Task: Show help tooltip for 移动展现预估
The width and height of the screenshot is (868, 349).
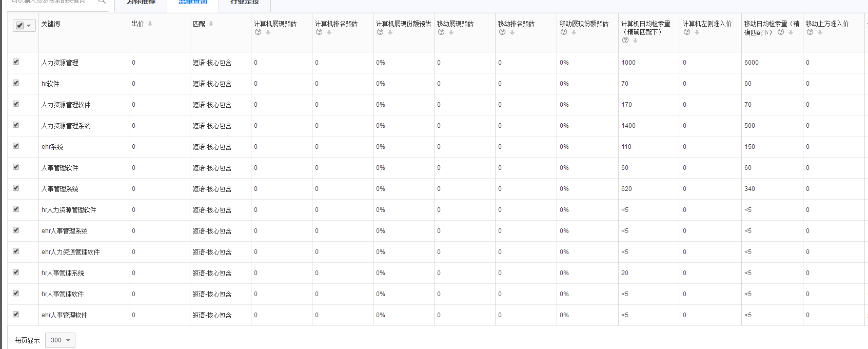Action: tap(441, 32)
